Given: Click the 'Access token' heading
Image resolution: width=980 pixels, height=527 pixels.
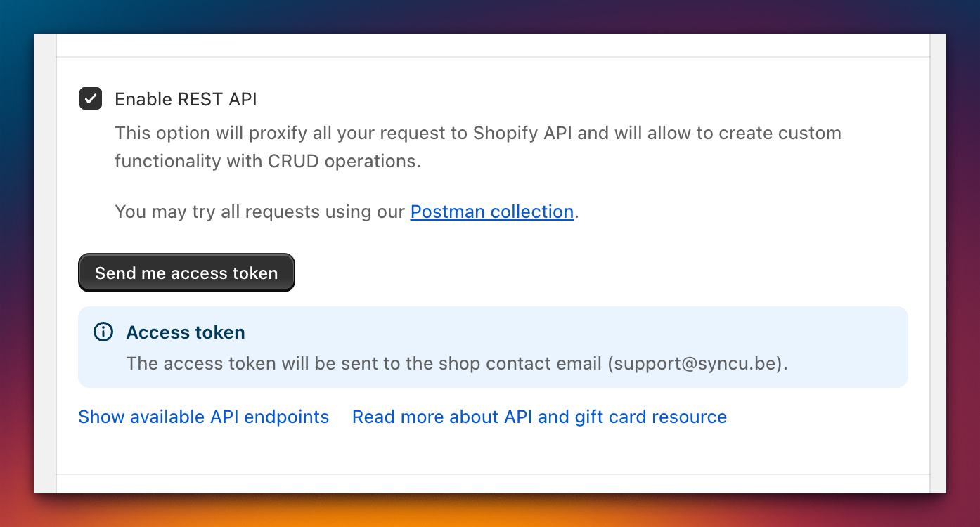Looking at the screenshot, I should pyautogui.click(x=185, y=332).
